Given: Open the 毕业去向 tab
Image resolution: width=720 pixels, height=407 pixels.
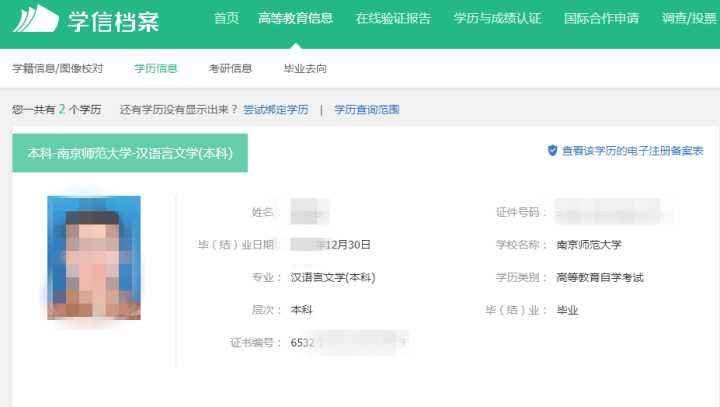Looking at the screenshot, I should click(305, 69).
